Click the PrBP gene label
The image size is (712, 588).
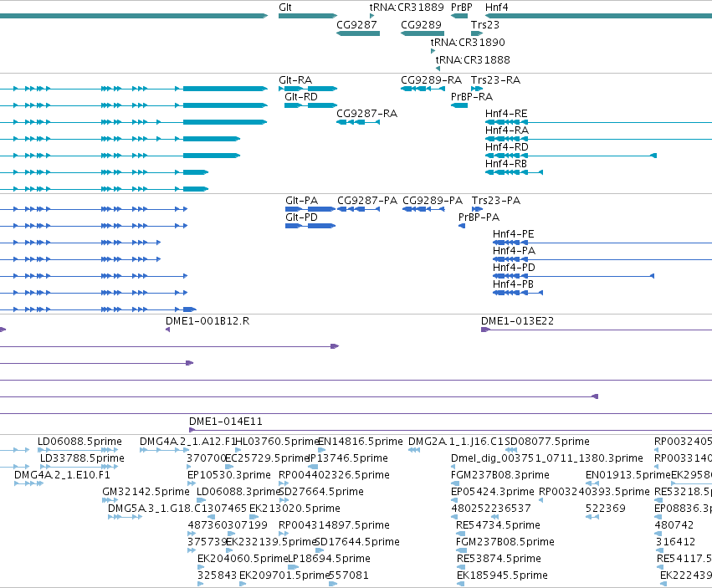(461, 8)
